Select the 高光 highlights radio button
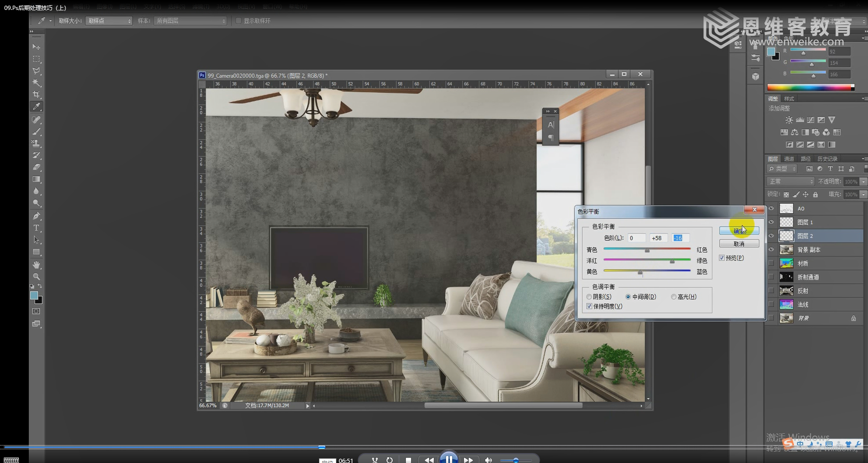This screenshot has height=463, width=868. coord(674,297)
